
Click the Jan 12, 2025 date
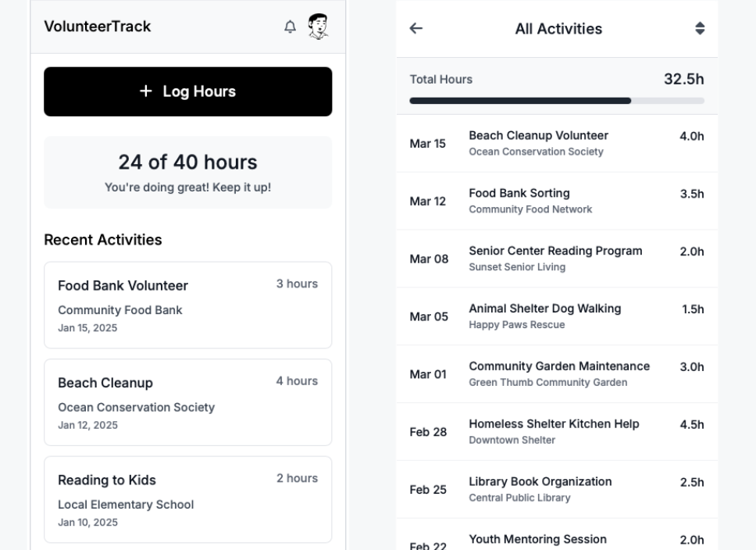point(87,425)
